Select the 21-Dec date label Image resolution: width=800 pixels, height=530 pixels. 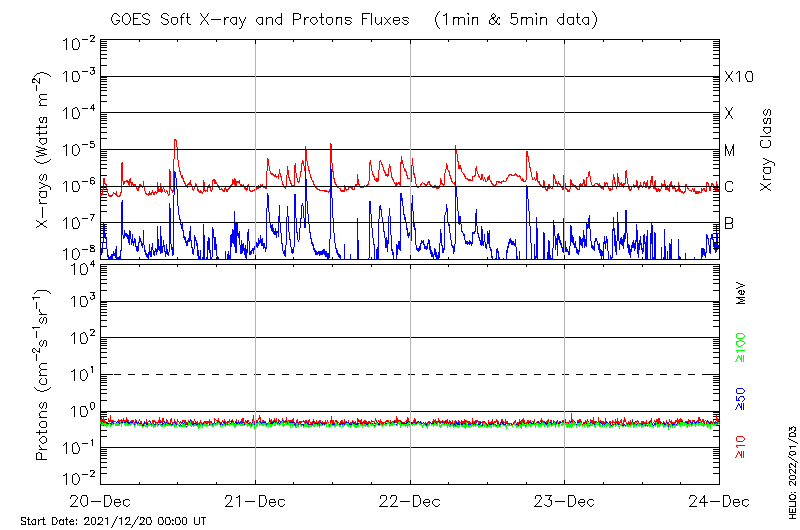pyautogui.click(x=255, y=499)
